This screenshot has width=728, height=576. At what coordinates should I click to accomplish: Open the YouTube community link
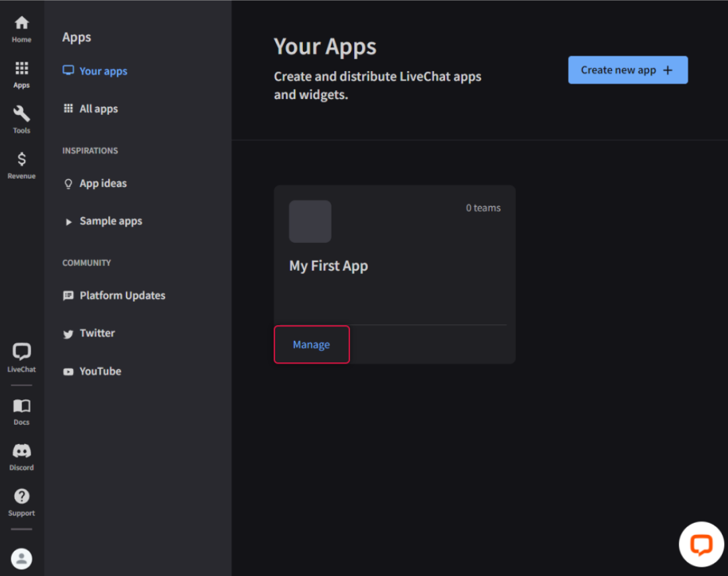[100, 371]
